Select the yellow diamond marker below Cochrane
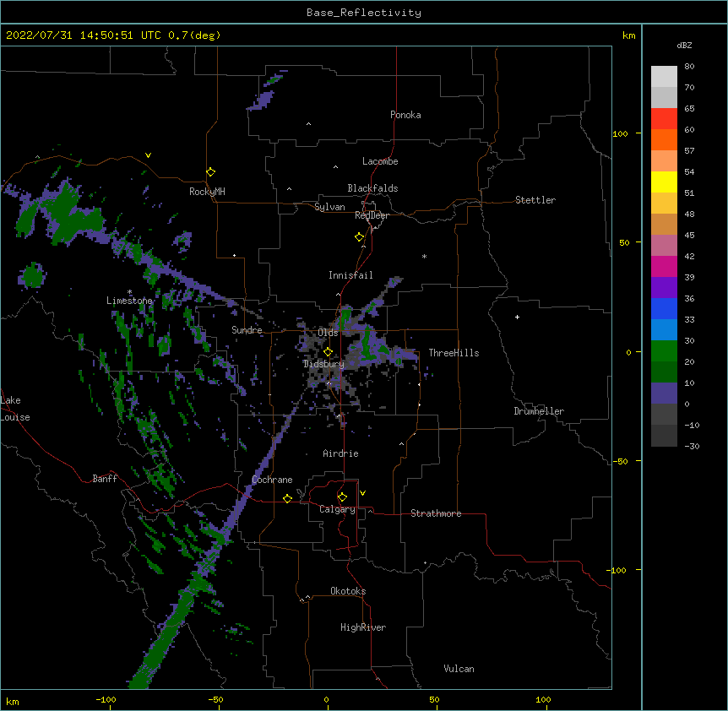The width and height of the screenshot is (728, 711). click(x=287, y=498)
